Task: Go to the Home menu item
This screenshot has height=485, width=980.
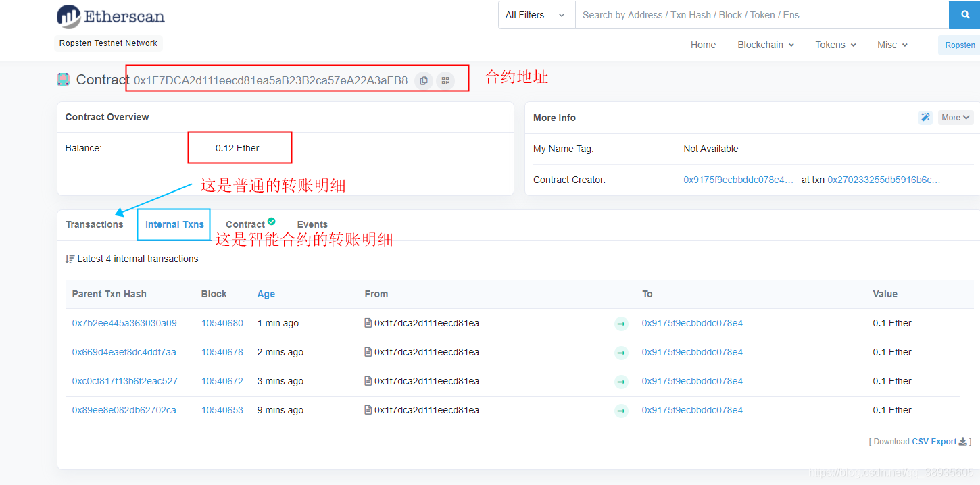Action: coord(703,45)
